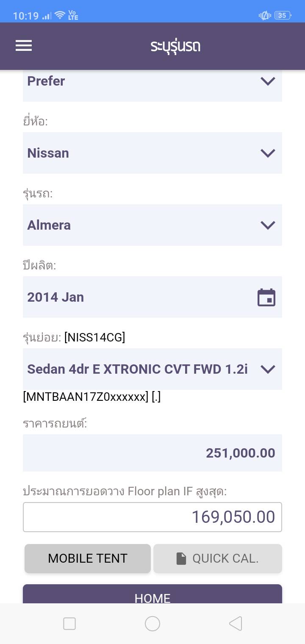Tap the Floor plan amount field 169,050.00
Viewport: 305px width, 644px height.
point(152,517)
